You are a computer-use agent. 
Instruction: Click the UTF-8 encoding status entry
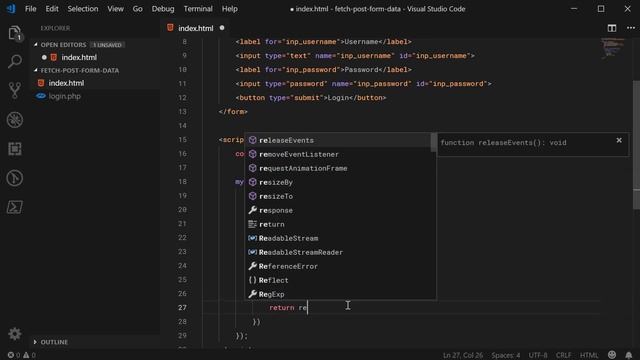[538, 355]
